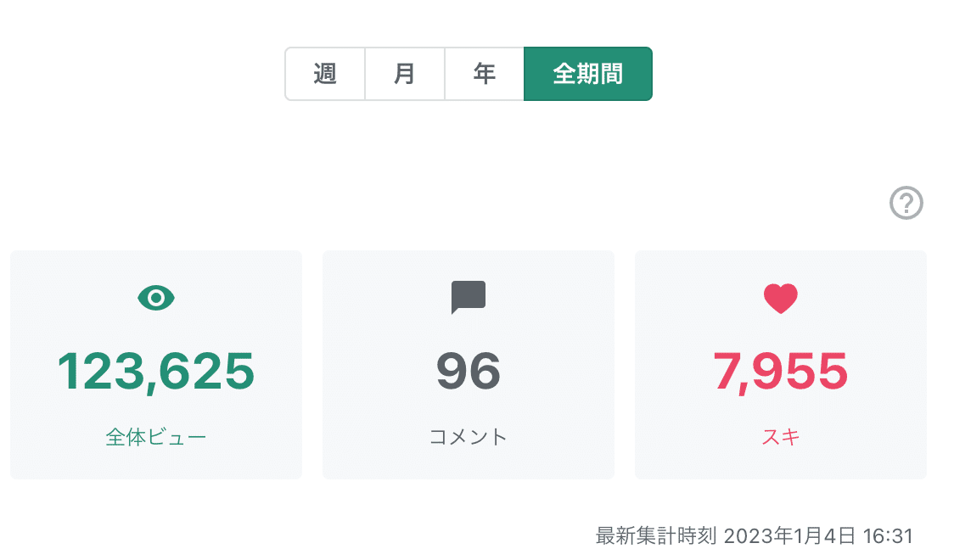Viewport: 954px width, 560px height.
Task: Select the 全期間 tab
Action: (x=587, y=74)
